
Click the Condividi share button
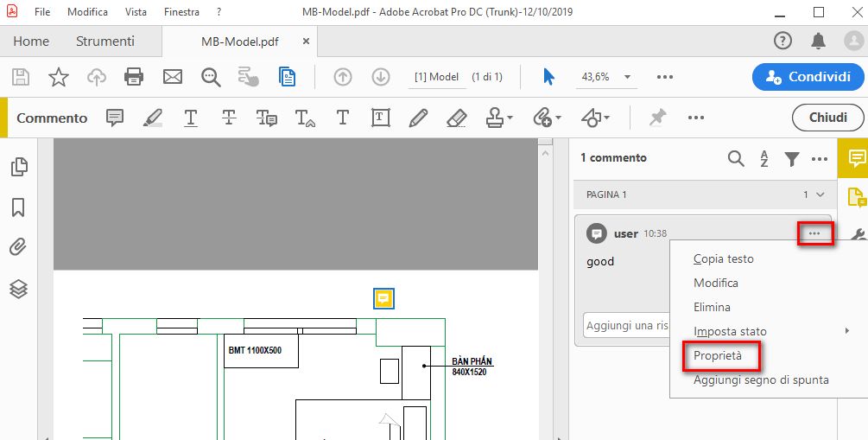click(808, 77)
